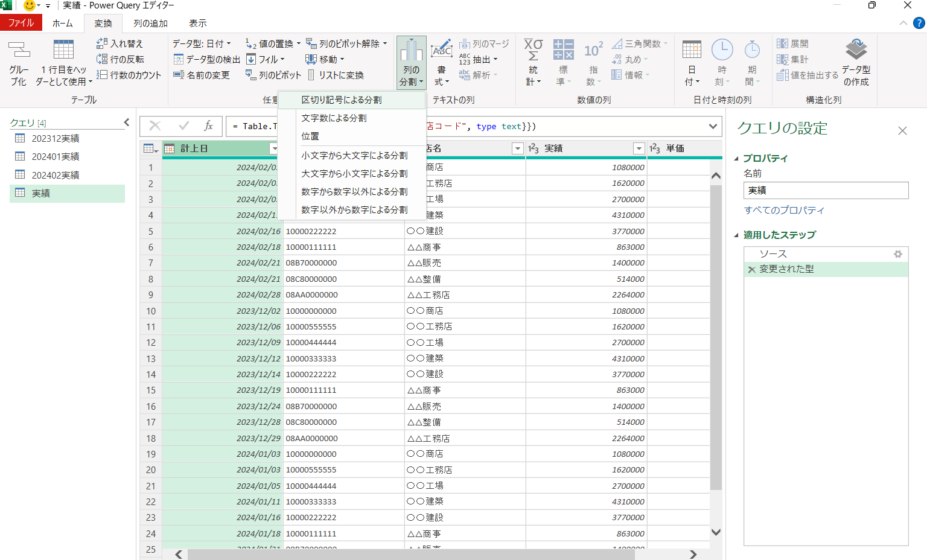The width and height of the screenshot is (927, 560).
Task: Open the 抽出 dropdown
Action: pyautogui.click(x=478, y=59)
